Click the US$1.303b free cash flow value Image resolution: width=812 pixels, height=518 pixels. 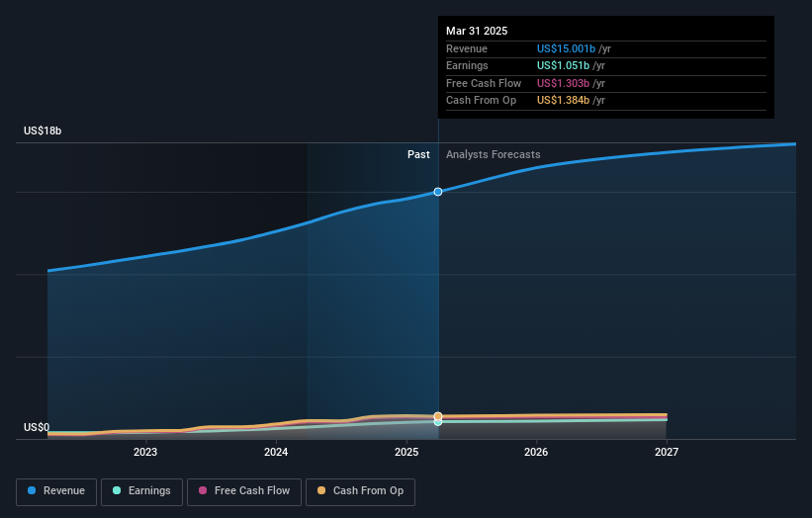pos(563,83)
